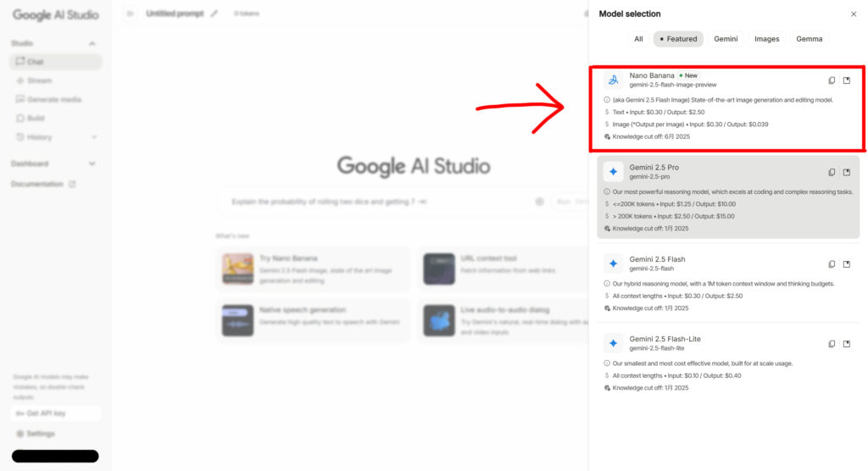Switch to the Gemma filter tab

[x=810, y=39]
